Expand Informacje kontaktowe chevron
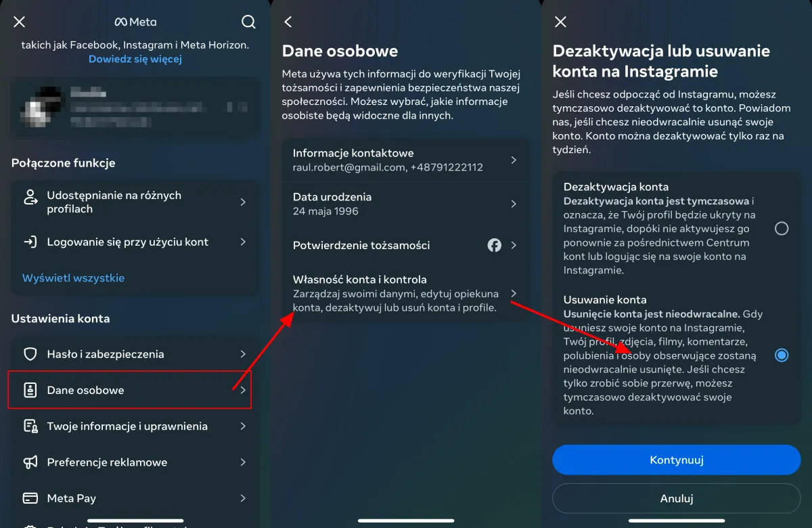Image resolution: width=812 pixels, height=528 pixels. [514, 160]
